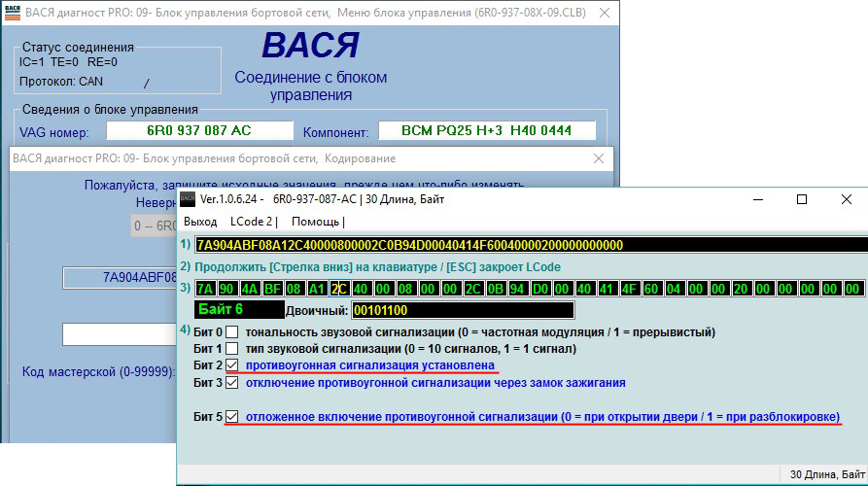Select byte cell 41

point(607,289)
